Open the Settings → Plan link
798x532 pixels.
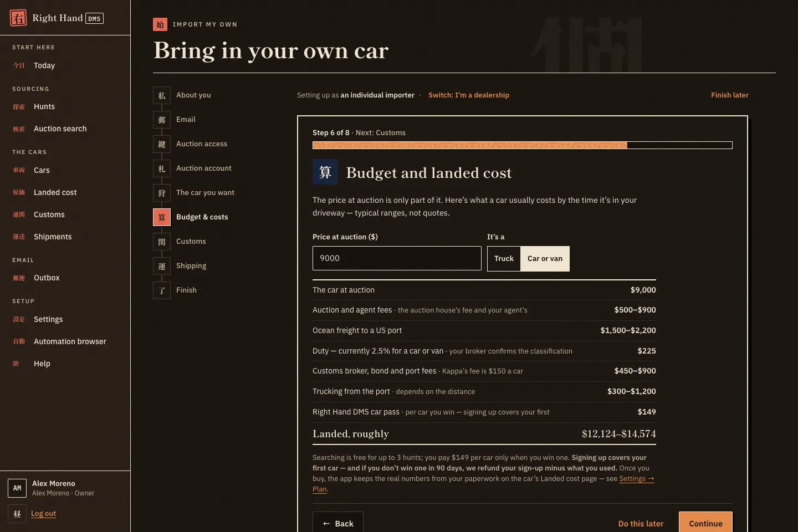pos(637,479)
